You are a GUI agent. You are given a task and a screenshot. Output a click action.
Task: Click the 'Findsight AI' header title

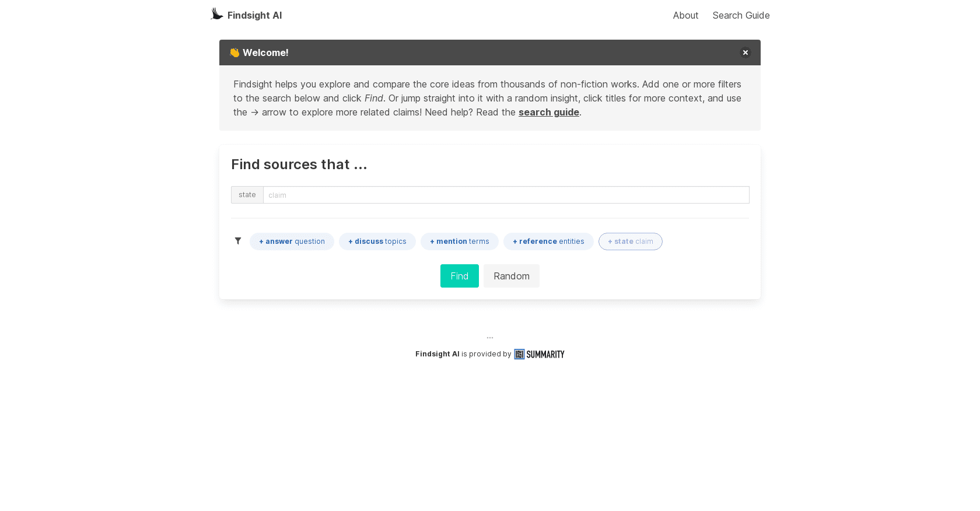254,15
